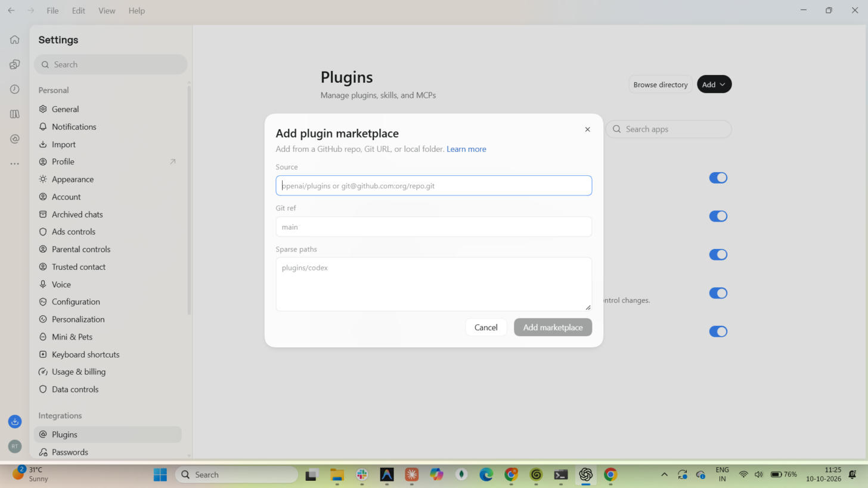
Task: Open the library books icon in left rail
Action: pyautogui.click(x=14, y=114)
